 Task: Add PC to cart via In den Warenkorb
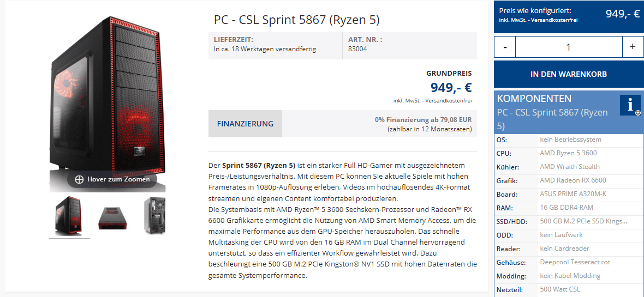coord(568,74)
